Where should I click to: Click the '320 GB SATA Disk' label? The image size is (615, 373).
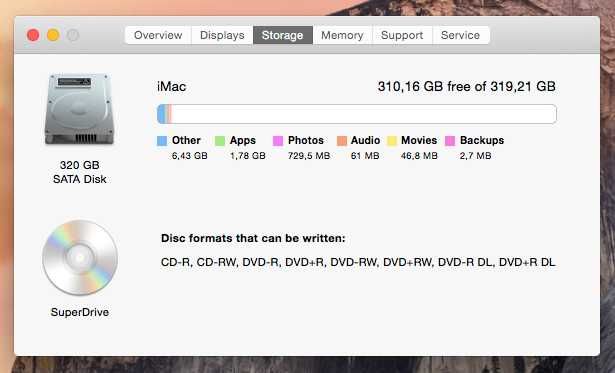[80, 172]
